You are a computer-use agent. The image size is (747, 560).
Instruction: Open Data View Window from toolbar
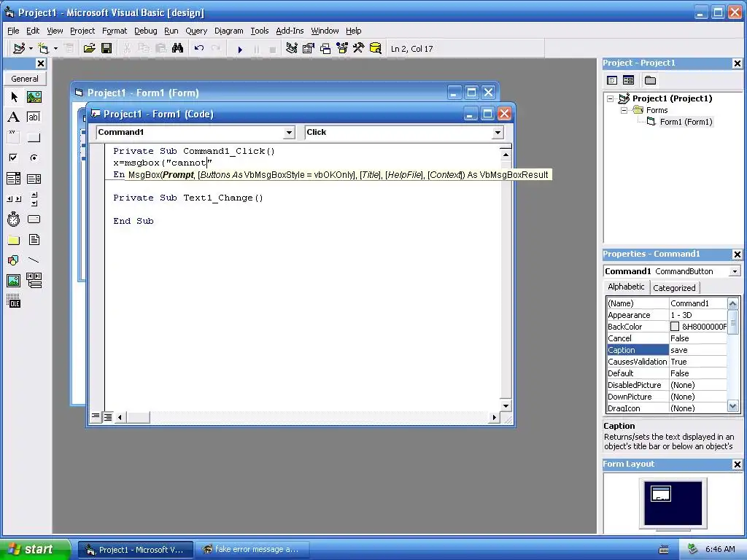point(376,48)
